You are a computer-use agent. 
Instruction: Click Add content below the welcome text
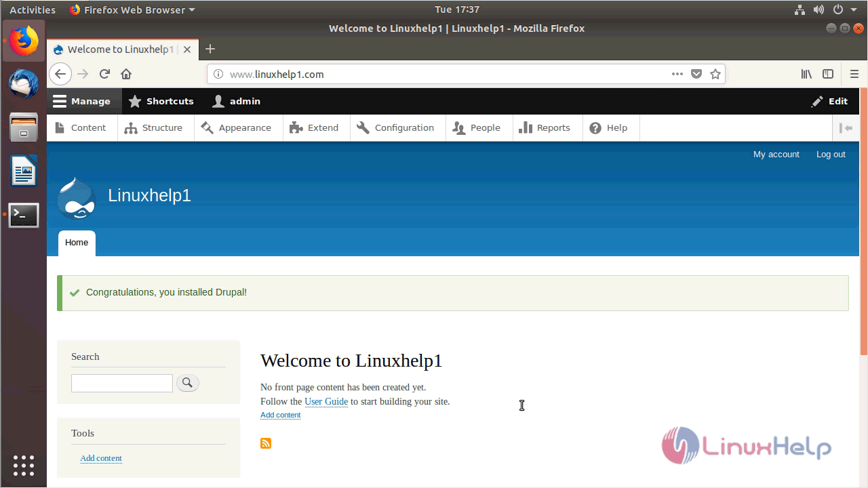click(x=280, y=415)
